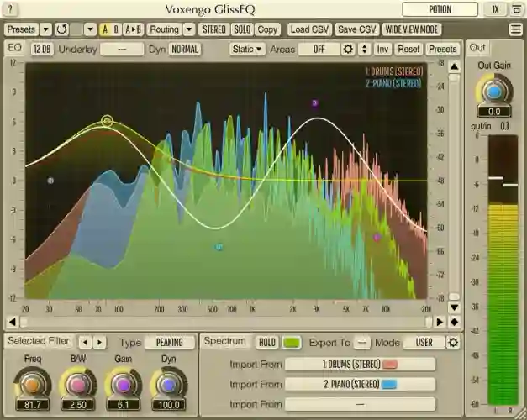The image size is (527, 420).
Task: Click the EQ Reset button
Action: pos(408,50)
